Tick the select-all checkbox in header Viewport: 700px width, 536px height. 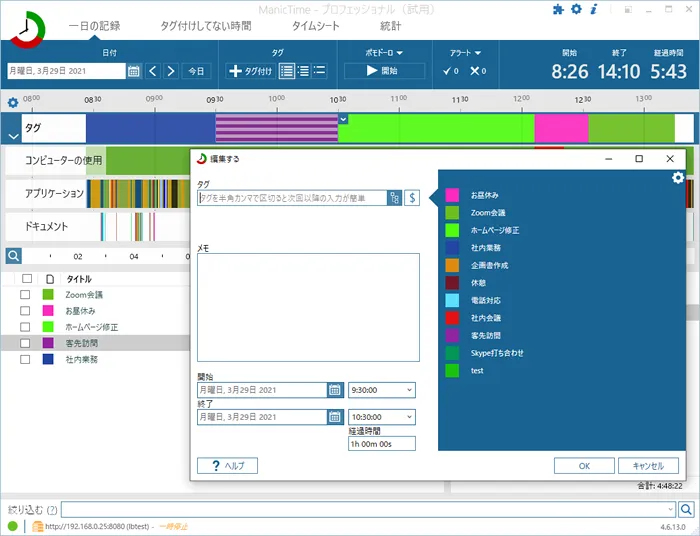27,278
